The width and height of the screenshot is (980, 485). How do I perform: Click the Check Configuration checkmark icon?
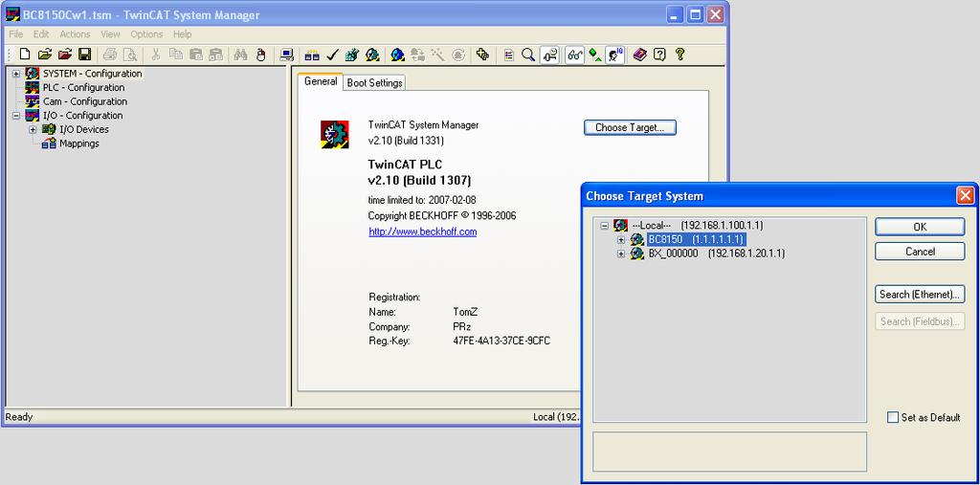click(332, 55)
